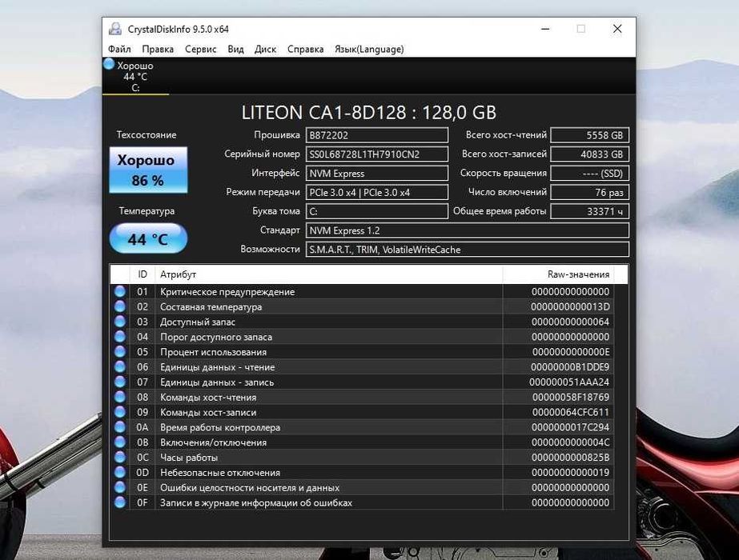Image resolution: width=739 pixels, height=560 pixels.
Task: Click the status orb for Критическое предупреждение
Action: click(120, 291)
